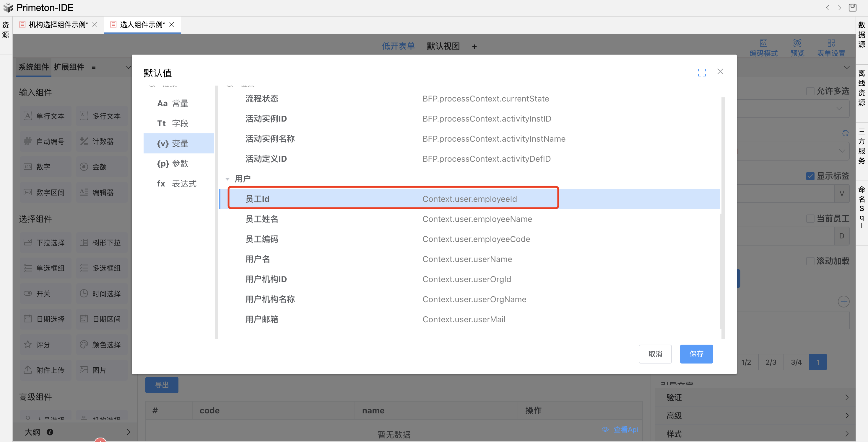Screen dimensions: 868x442
Task: Enable the 允许多选 checkbox
Action: pos(810,91)
